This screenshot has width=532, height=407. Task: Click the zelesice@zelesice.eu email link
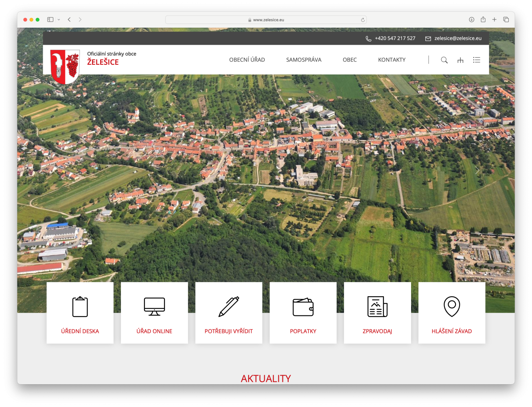[x=458, y=38]
